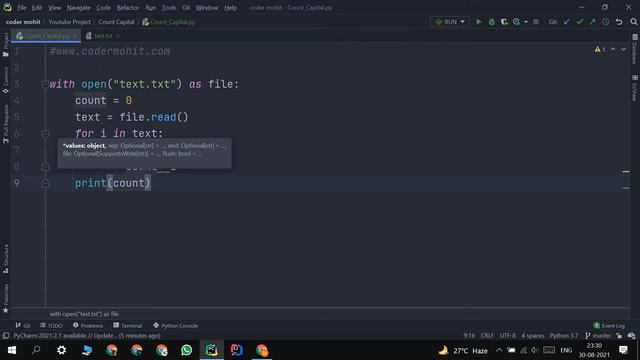Open the master Git branch popup
Image resolution: width=640 pixels, height=360 pixels.
tap(598, 336)
